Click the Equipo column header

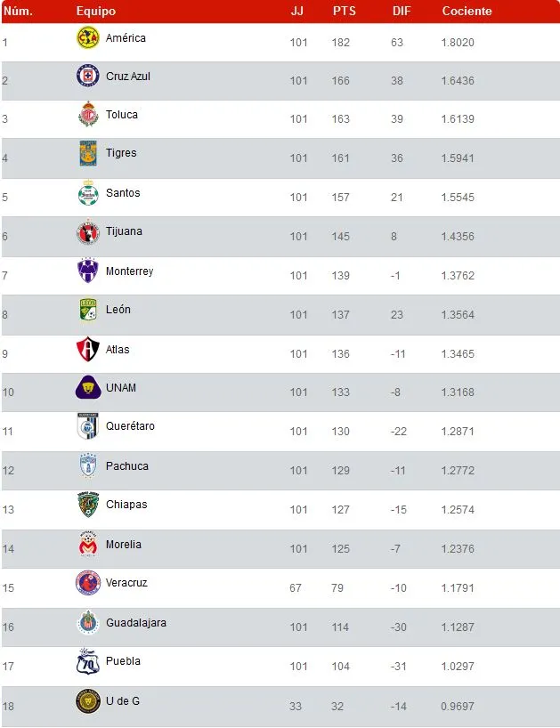(95, 12)
